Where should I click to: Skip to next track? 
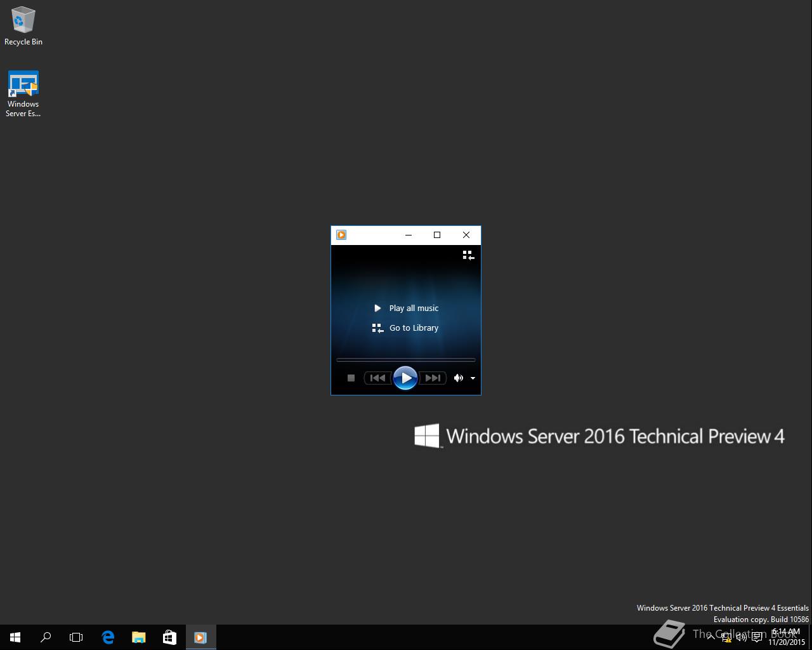(433, 378)
